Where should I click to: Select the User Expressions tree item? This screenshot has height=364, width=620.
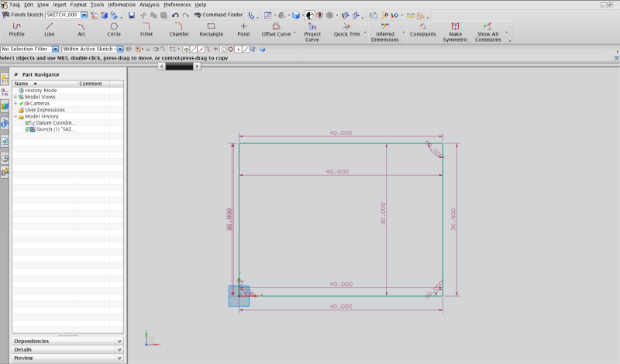(x=45, y=110)
